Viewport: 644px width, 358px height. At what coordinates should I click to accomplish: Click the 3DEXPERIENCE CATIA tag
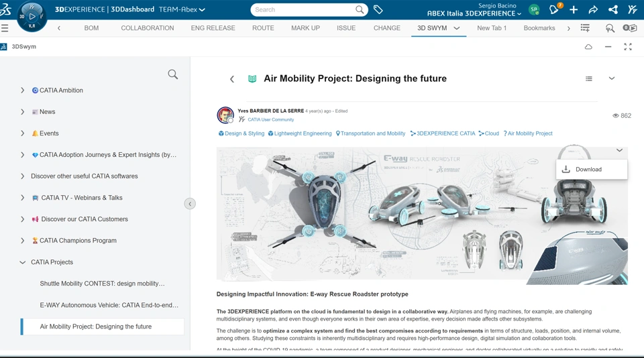click(443, 133)
